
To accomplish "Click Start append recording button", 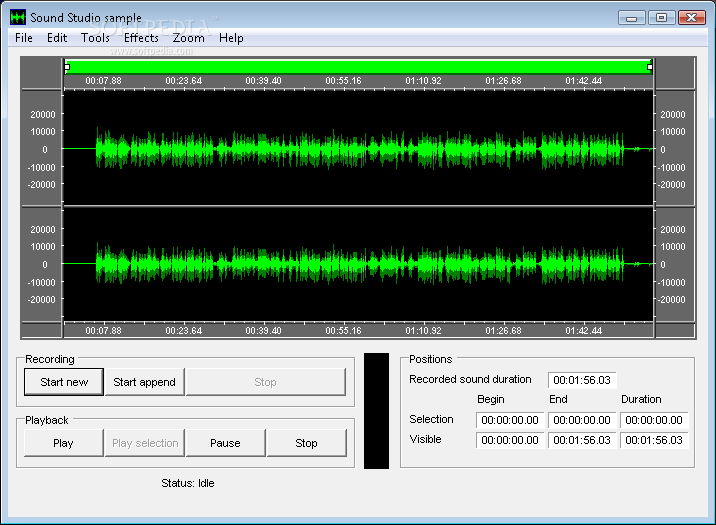I will coord(144,382).
